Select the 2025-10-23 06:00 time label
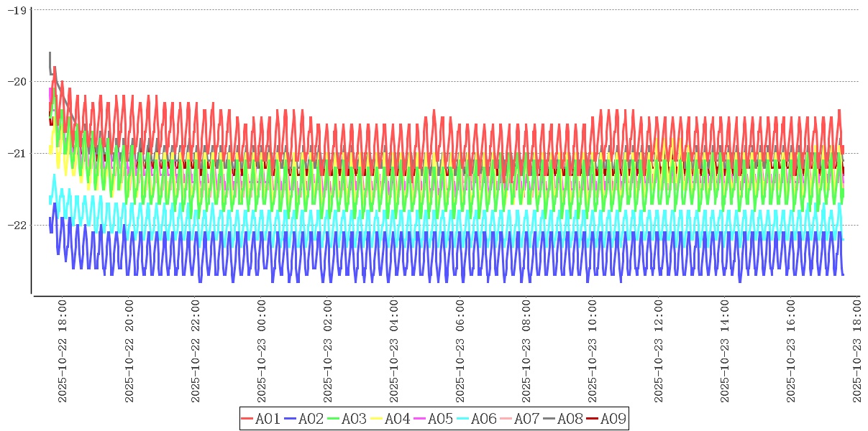 coord(461,352)
